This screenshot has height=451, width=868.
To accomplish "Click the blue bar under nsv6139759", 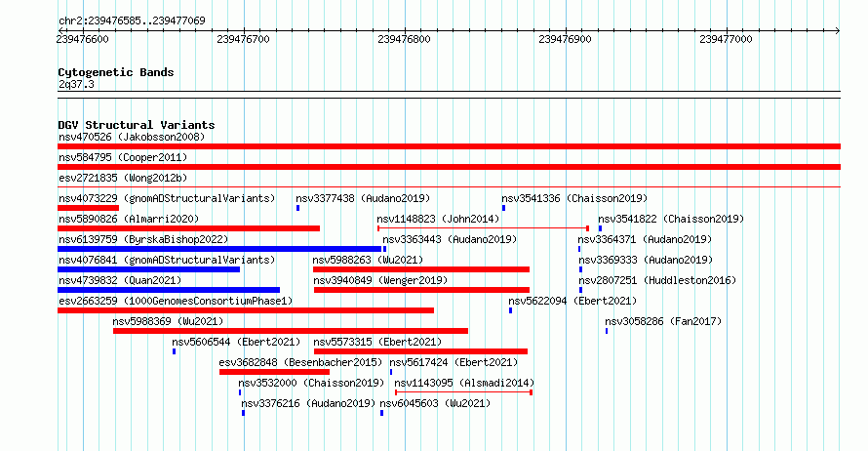I will [219, 249].
